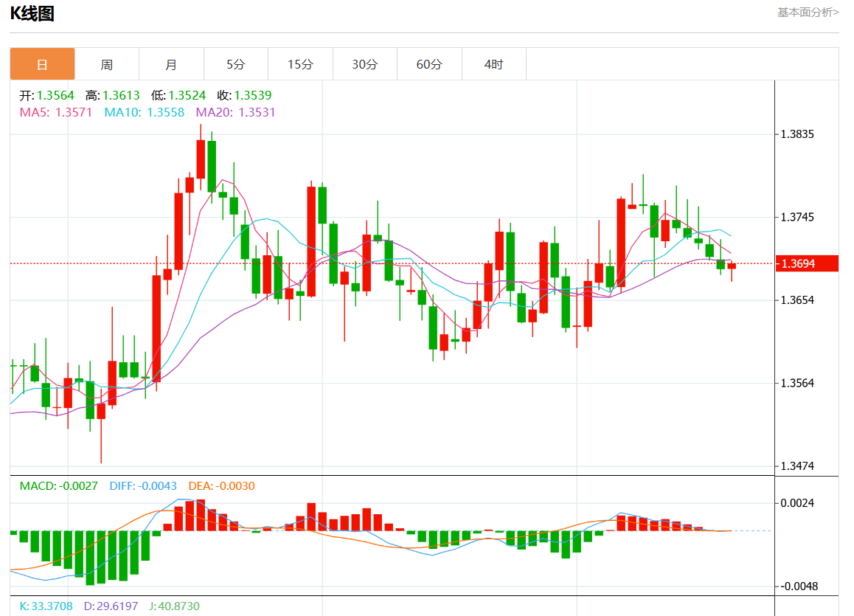
Task: Open the 30分 interval tab
Action: point(365,64)
